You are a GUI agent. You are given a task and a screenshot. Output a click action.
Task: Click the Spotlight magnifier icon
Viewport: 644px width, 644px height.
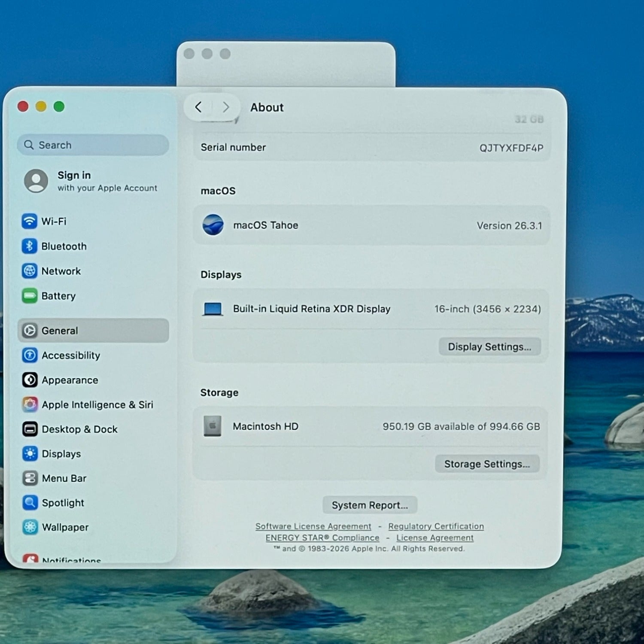pos(30,502)
